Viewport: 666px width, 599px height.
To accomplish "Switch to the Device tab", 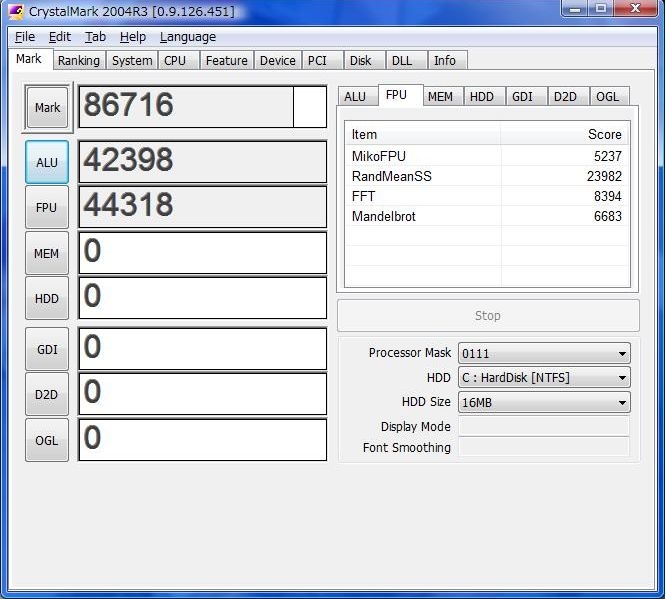I will pyautogui.click(x=277, y=60).
